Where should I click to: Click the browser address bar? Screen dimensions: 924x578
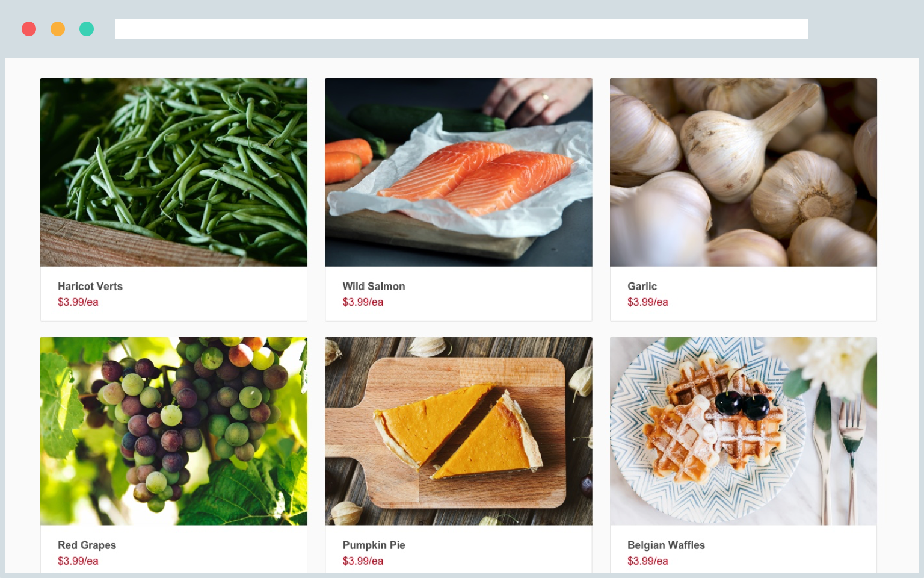[x=462, y=29]
